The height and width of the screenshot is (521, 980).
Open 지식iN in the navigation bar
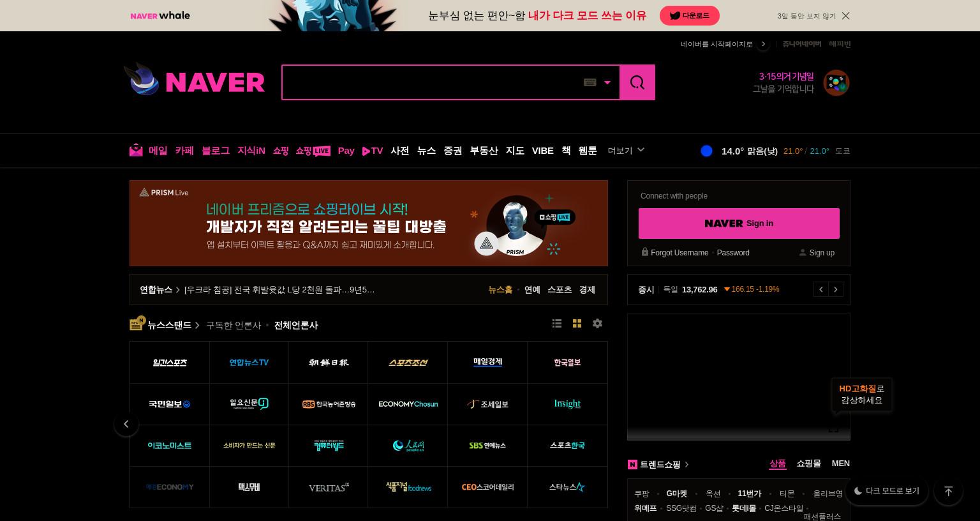pos(251,151)
